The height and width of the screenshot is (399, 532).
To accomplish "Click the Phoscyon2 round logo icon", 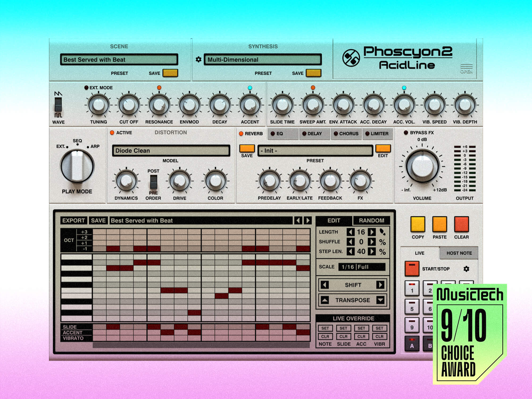I will click(351, 58).
